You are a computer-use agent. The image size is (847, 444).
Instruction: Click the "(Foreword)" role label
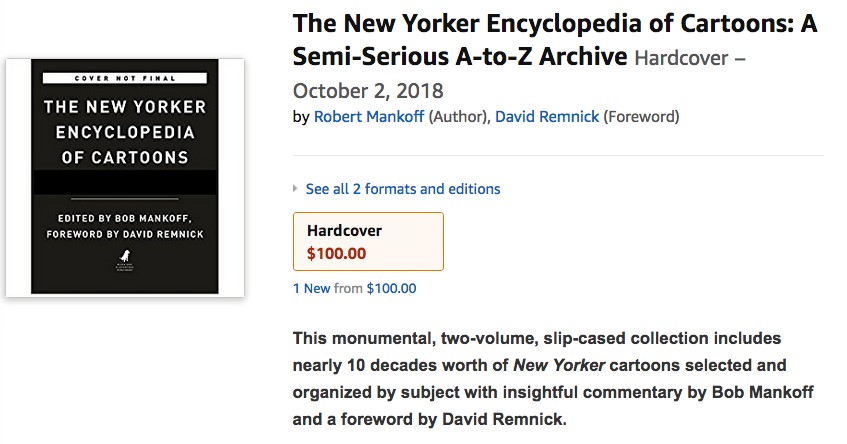tap(642, 117)
